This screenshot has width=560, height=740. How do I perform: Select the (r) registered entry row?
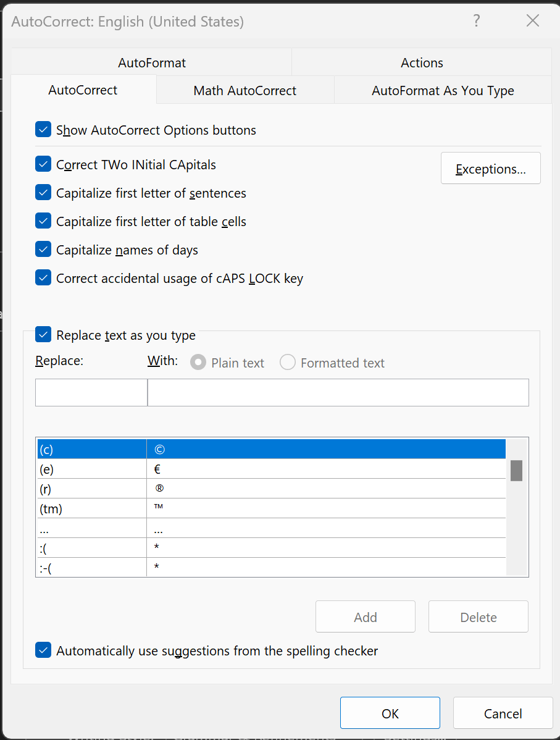coord(271,489)
